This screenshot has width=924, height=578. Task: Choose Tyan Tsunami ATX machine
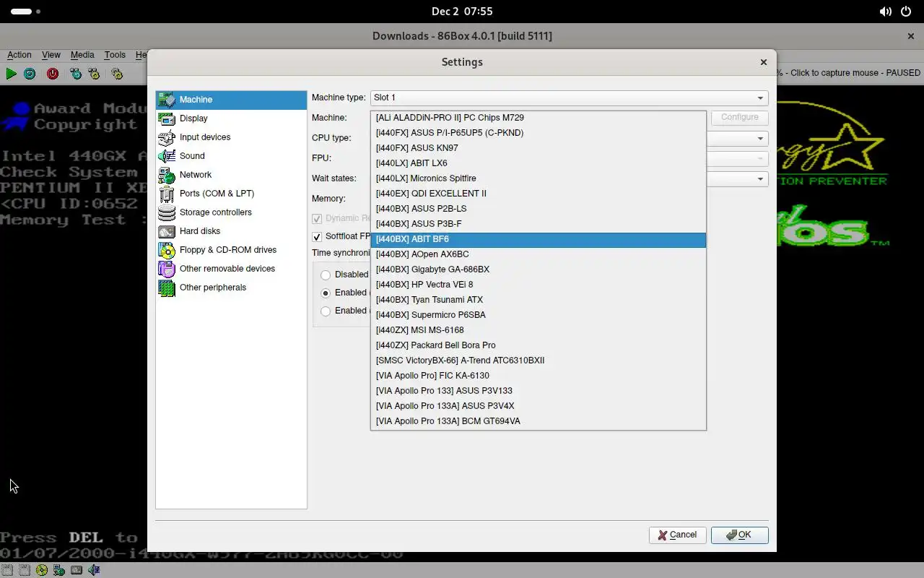point(539,300)
